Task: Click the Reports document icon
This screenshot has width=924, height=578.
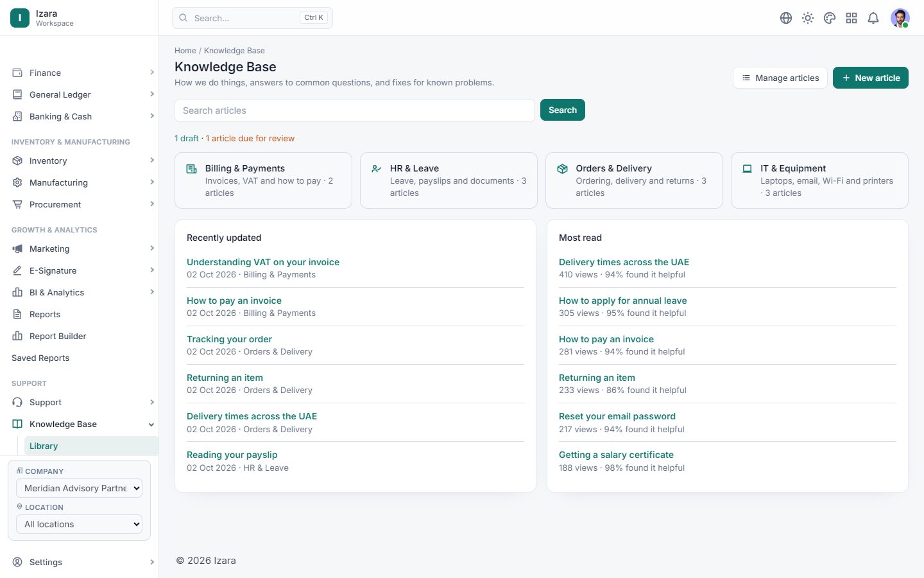Action: click(17, 314)
